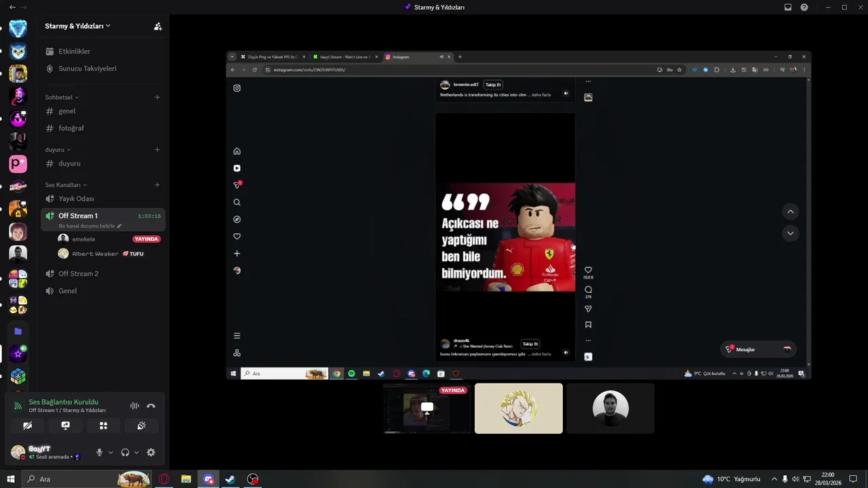
Task: Select the YAYINDA stream thumbnail tile
Action: tap(427, 408)
